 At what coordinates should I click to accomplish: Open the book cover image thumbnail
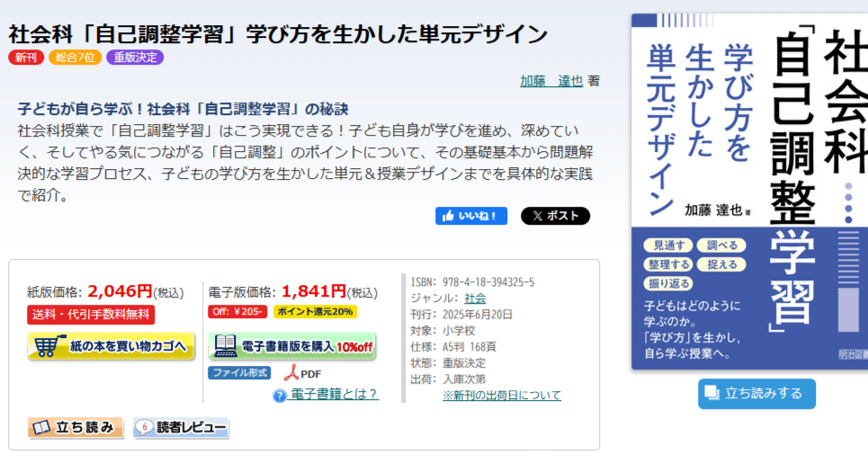pos(749,191)
